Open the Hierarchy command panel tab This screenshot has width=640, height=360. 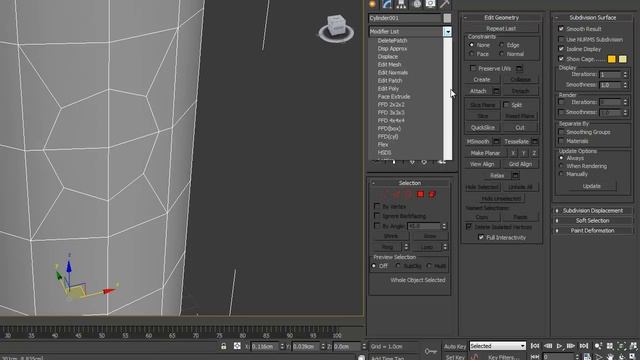click(x=401, y=4)
